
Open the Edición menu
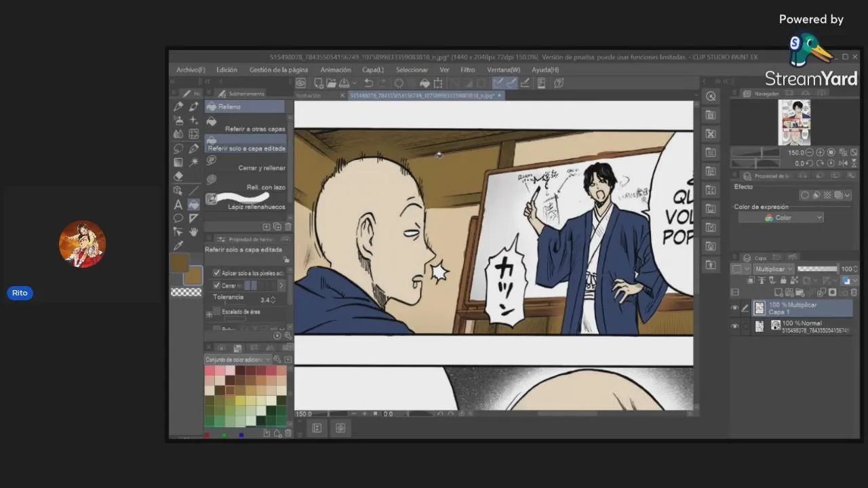[226, 70]
